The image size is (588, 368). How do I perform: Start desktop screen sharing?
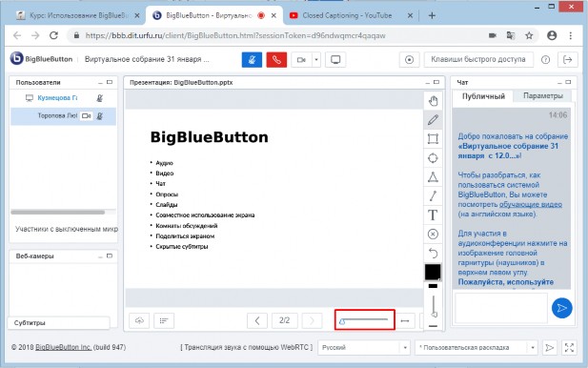[335, 60]
